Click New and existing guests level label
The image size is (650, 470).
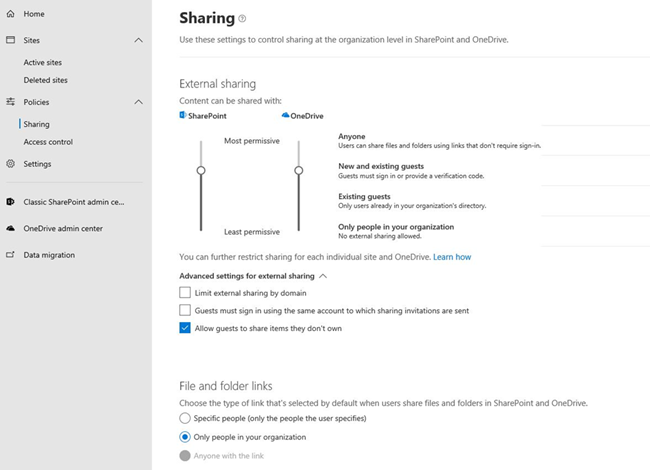[381, 166]
